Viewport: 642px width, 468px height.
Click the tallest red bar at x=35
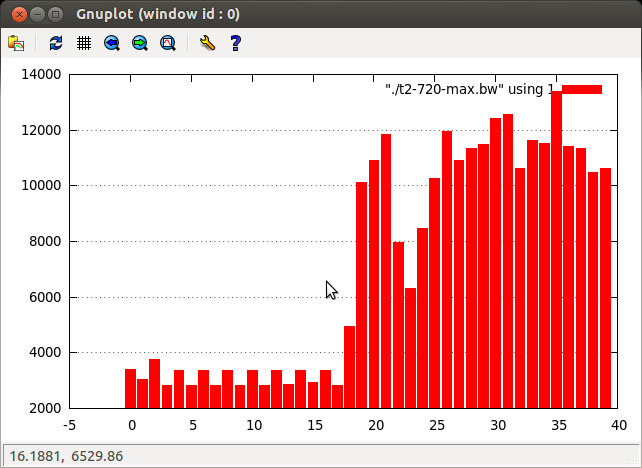point(556,250)
